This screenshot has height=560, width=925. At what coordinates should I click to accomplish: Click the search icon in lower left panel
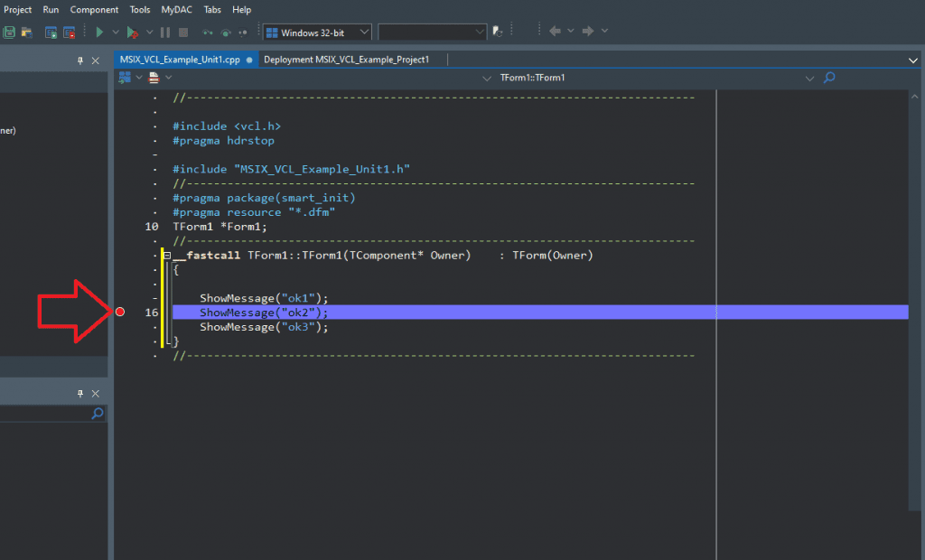(x=98, y=414)
